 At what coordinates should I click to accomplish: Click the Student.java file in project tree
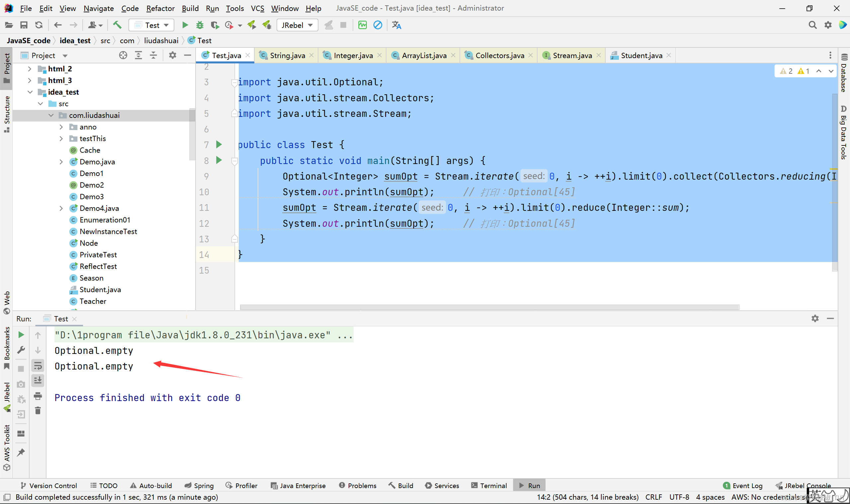pyautogui.click(x=100, y=289)
